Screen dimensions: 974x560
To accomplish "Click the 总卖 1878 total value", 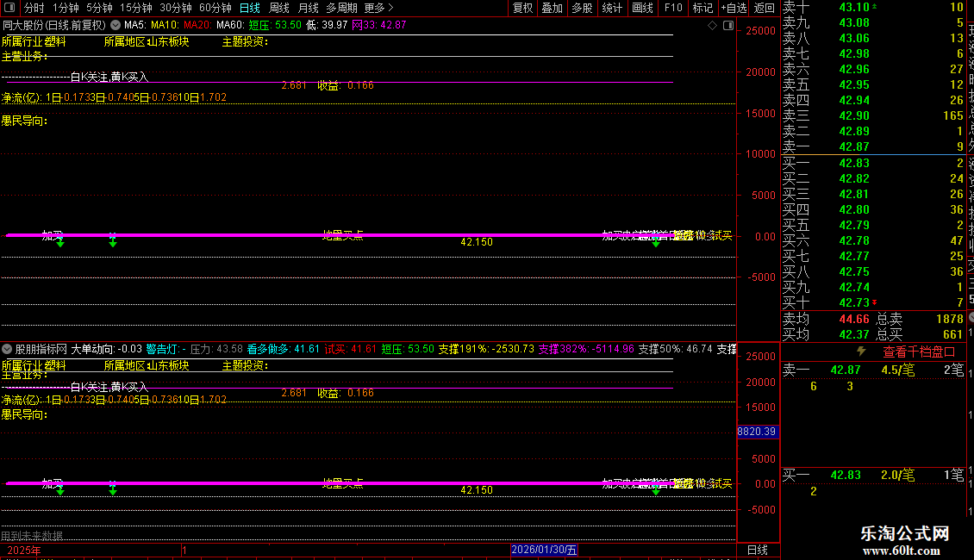I will coord(950,319).
